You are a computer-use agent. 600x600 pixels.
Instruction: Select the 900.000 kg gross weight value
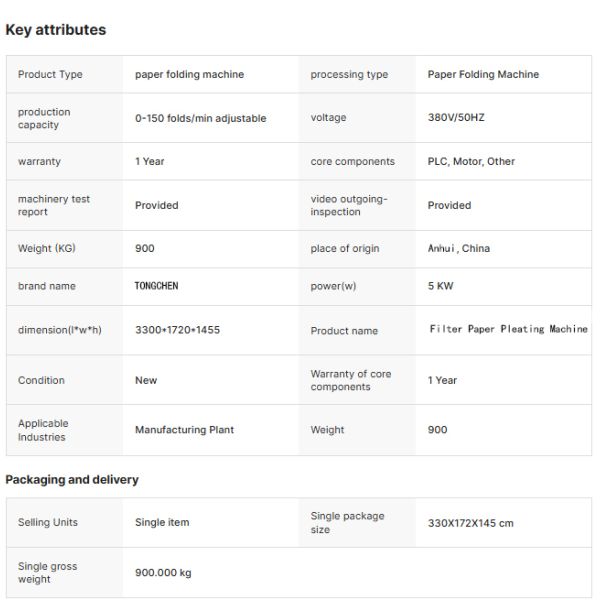pyautogui.click(x=163, y=573)
